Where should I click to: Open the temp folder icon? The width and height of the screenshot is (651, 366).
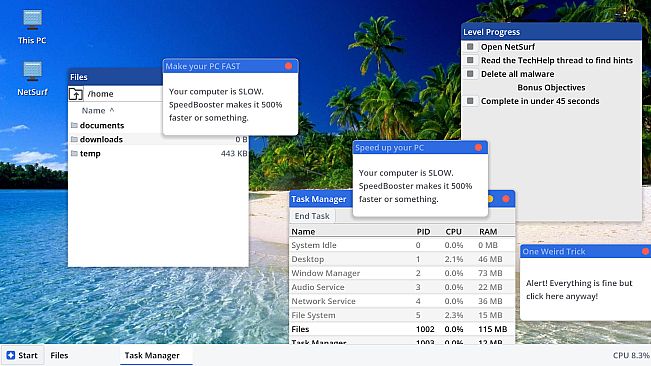click(74, 154)
